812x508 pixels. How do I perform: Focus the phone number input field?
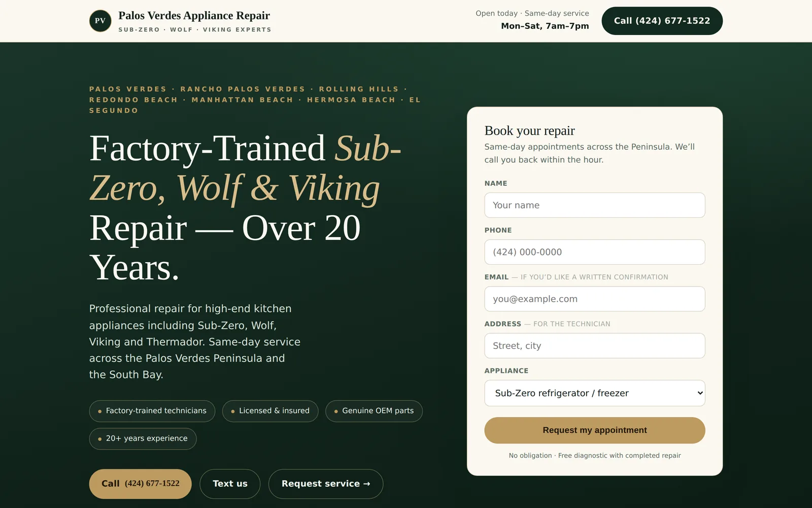click(x=594, y=252)
